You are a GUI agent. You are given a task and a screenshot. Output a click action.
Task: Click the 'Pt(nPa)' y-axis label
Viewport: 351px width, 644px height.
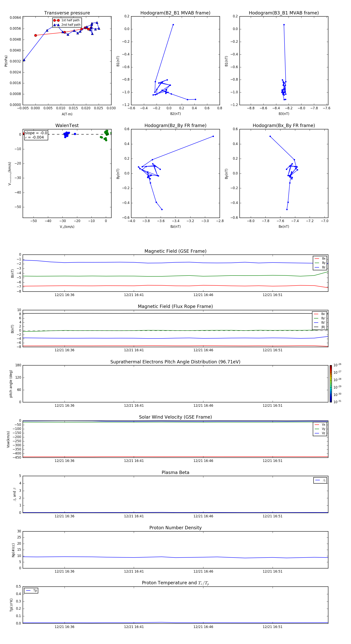(6, 61)
